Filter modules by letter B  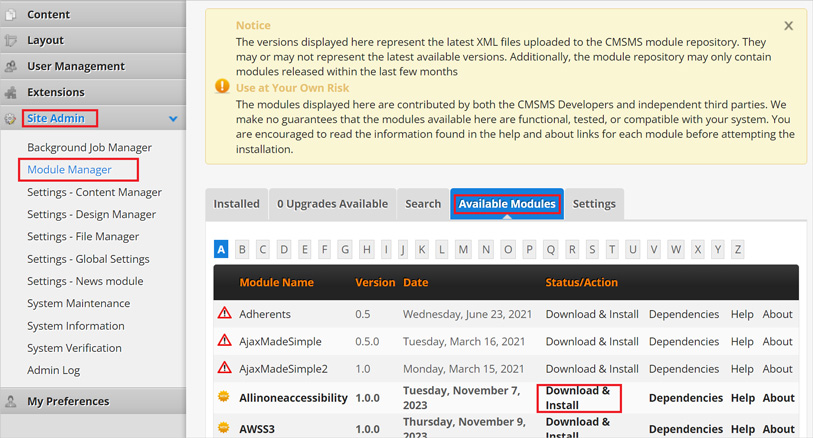[x=242, y=249]
